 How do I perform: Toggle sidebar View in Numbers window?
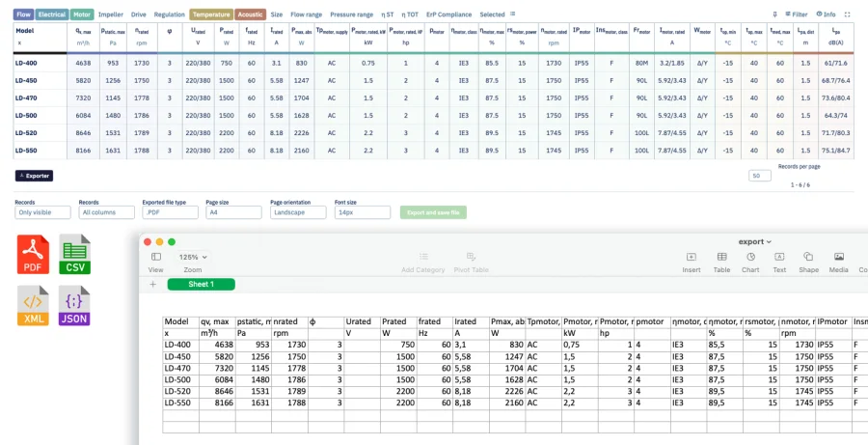point(156,262)
